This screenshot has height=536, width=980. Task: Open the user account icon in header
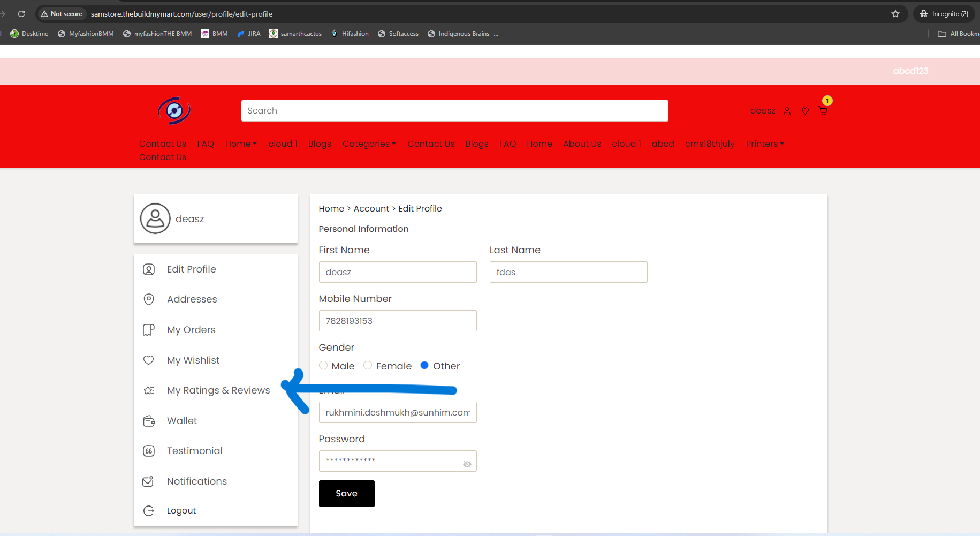pos(787,111)
